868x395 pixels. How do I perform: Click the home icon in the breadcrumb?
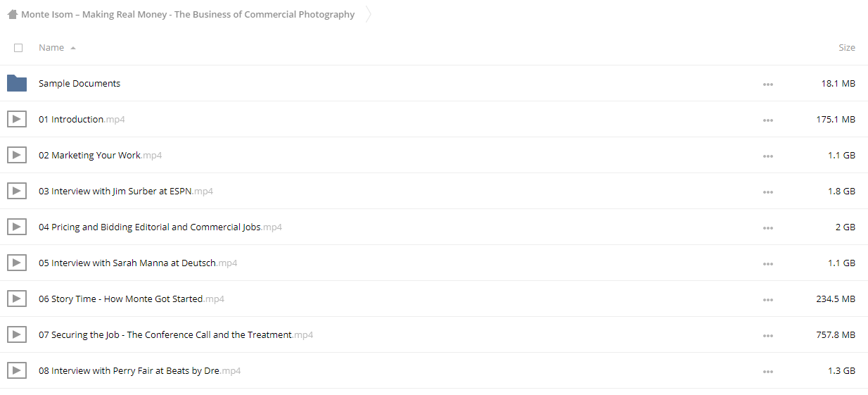tap(13, 14)
